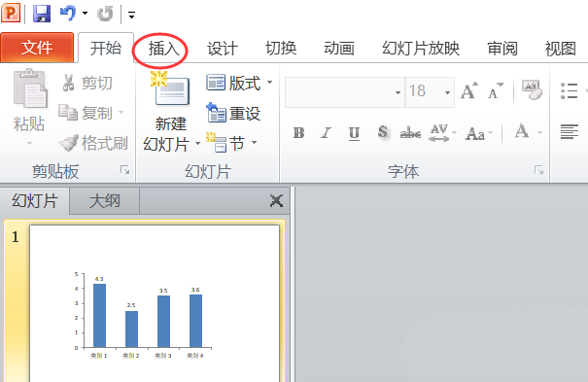Switch to the 设计 (Design) tab

point(223,49)
